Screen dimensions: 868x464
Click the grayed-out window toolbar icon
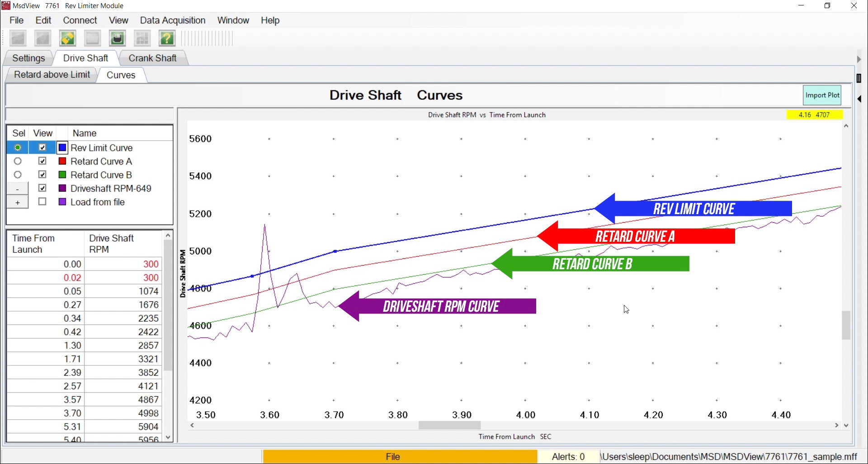tap(92, 38)
